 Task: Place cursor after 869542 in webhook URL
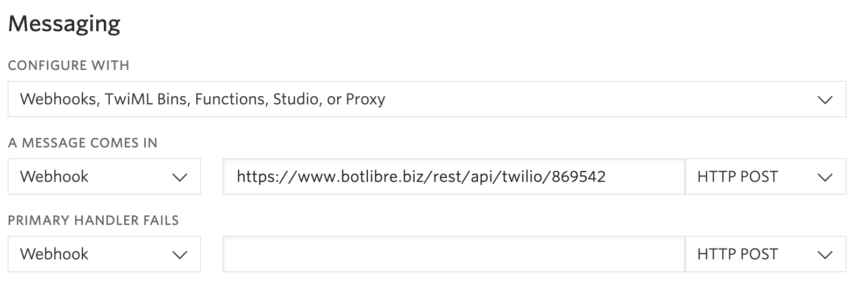click(607, 177)
